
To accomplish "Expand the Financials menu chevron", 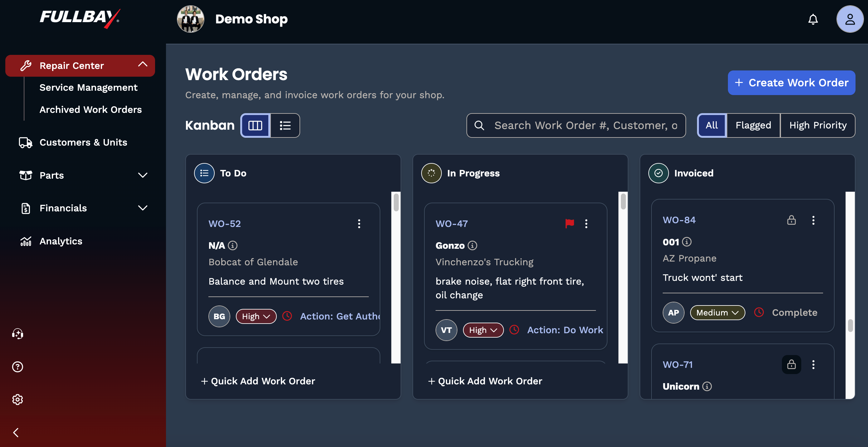I will tap(143, 208).
